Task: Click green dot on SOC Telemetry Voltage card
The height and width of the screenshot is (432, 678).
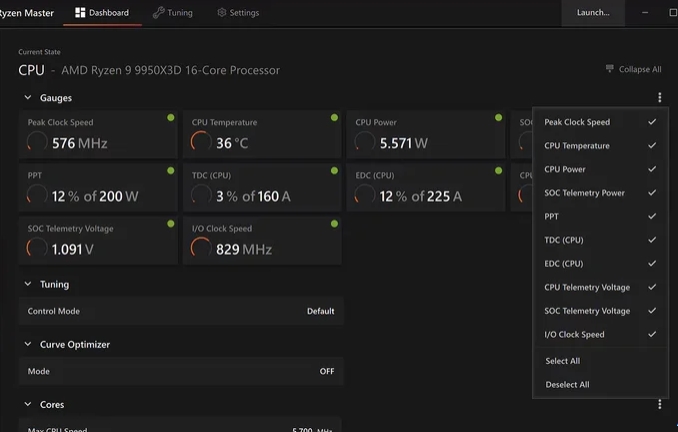Action: pyautogui.click(x=171, y=224)
